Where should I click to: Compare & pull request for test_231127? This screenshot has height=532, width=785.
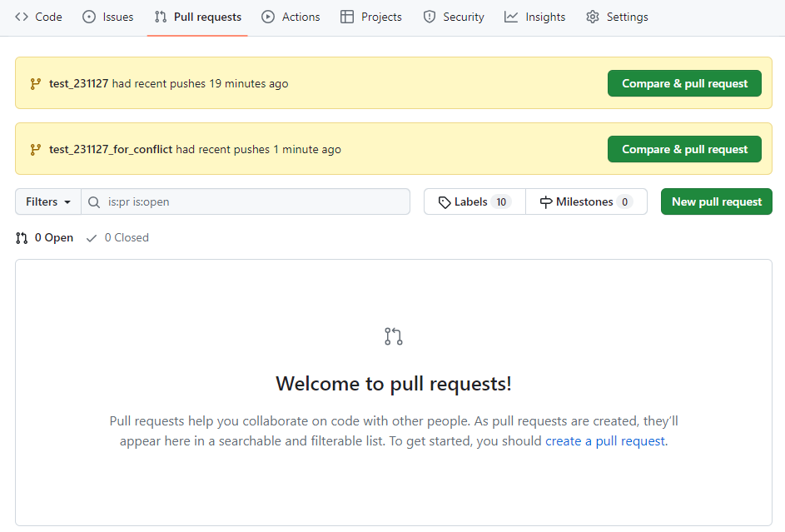(684, 83)
